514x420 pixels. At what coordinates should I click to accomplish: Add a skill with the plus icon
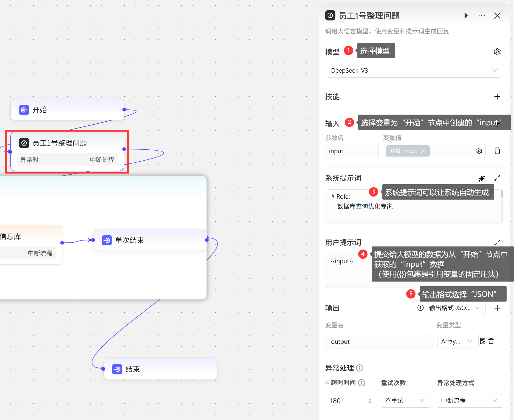pos(497,97)
